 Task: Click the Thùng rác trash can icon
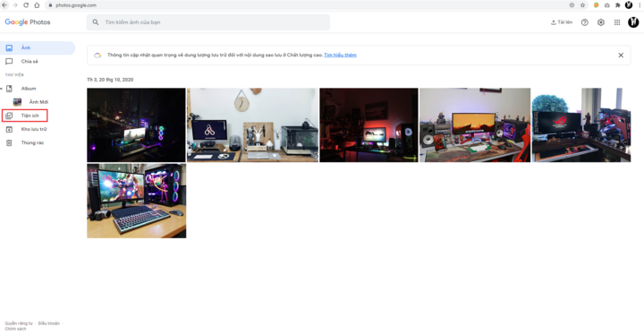(x=9, y=142)
